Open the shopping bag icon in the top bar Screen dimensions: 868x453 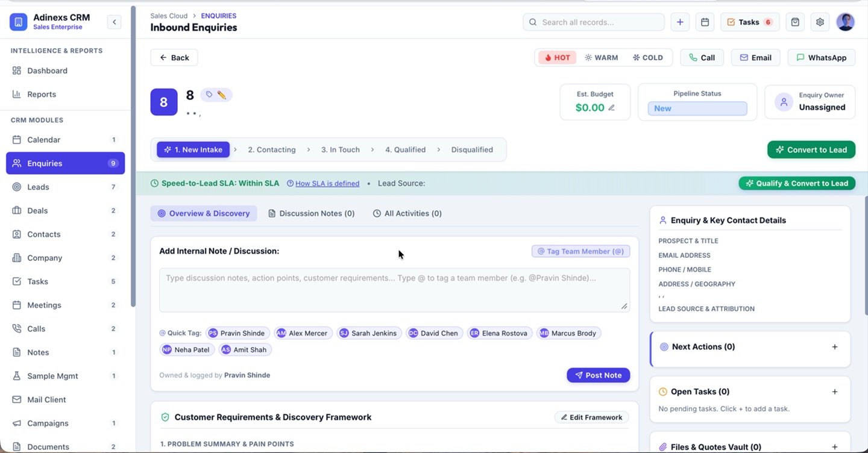[795, 22]
